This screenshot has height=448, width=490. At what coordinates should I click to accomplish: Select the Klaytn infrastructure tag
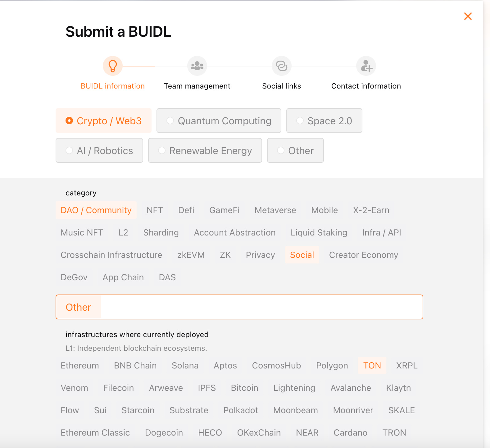click(398, 388)
